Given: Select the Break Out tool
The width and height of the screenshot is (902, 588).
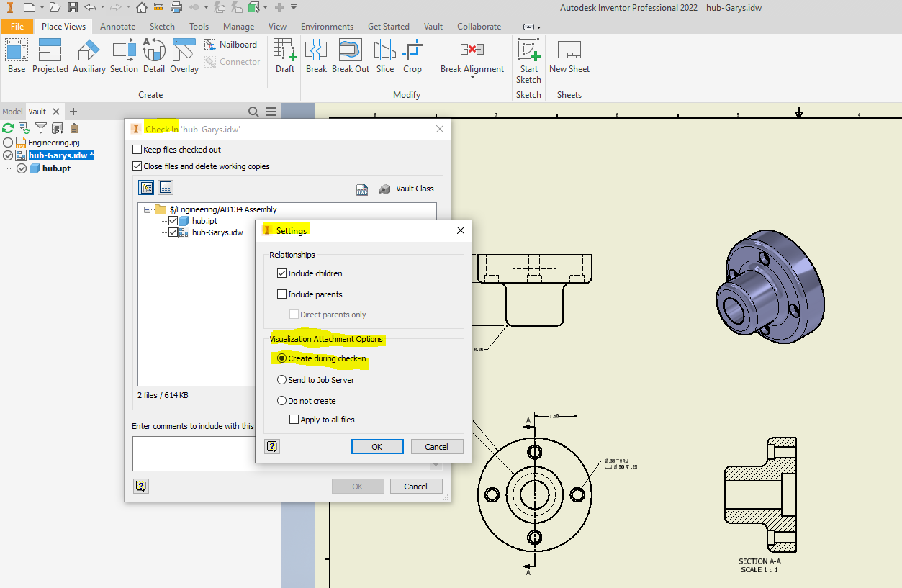Looking at the screenshot, I should (351, 56).
